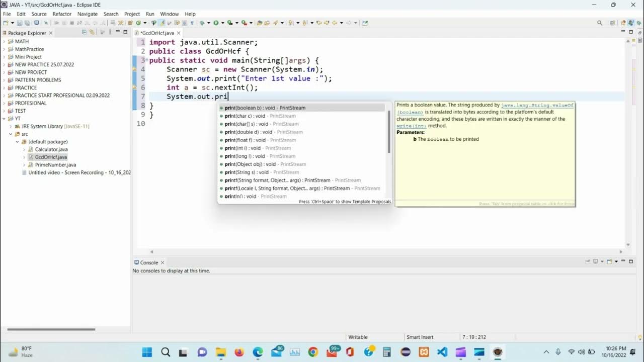The height and width of the screenshot is (362, 644).
Task: Minimize the editor area
Action: coord(623,31)
